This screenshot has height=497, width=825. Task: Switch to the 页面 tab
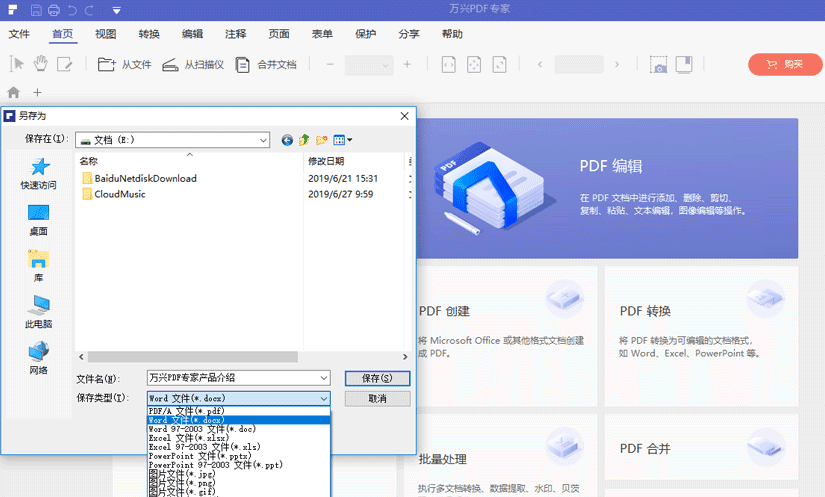pyautogui.click(x=279, y=34)
